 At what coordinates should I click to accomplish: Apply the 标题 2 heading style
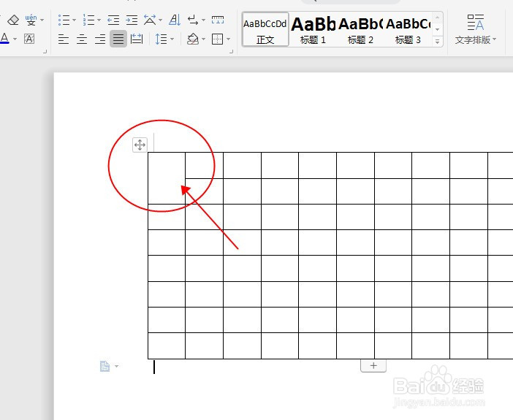[x=360, y=30]
